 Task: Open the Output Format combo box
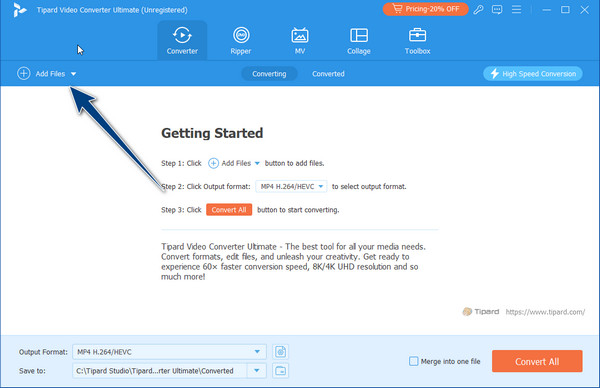click(169, 352)
